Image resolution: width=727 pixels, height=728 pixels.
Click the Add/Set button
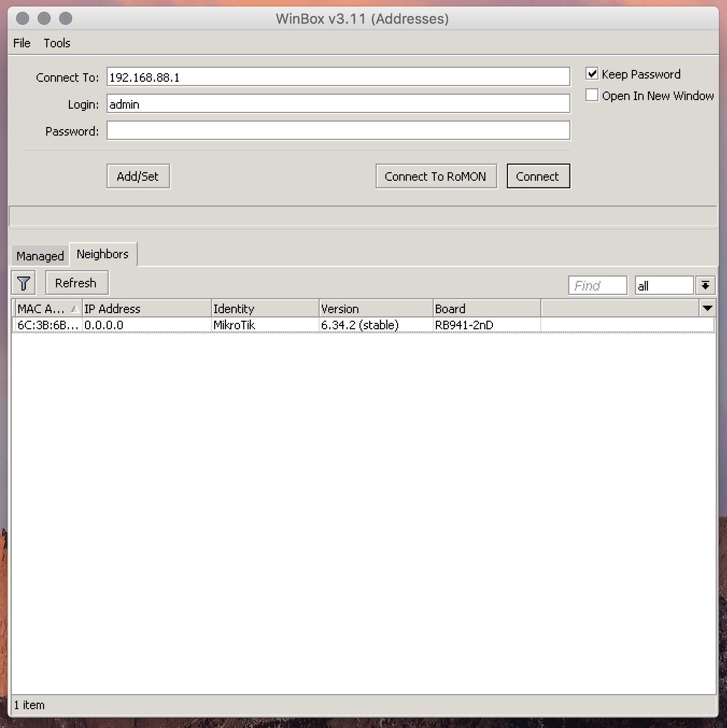(x=138, y=176)
